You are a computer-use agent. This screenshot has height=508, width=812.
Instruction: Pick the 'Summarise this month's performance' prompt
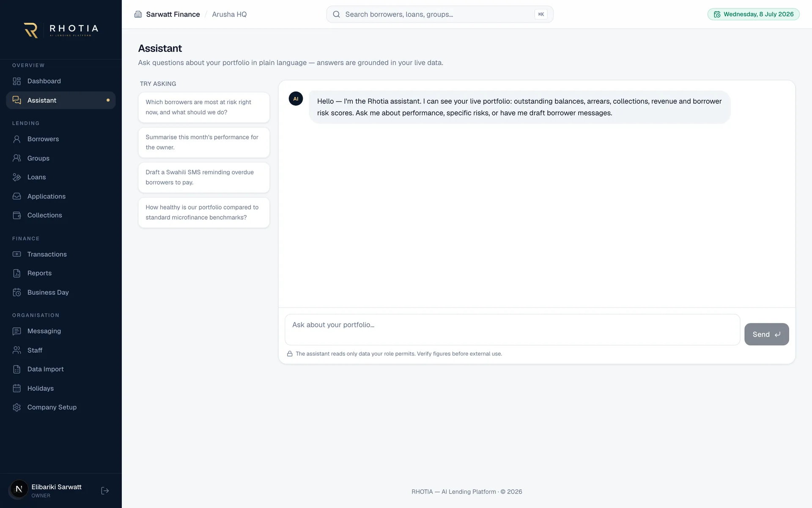pyautogui.click(x=204, y=142)
